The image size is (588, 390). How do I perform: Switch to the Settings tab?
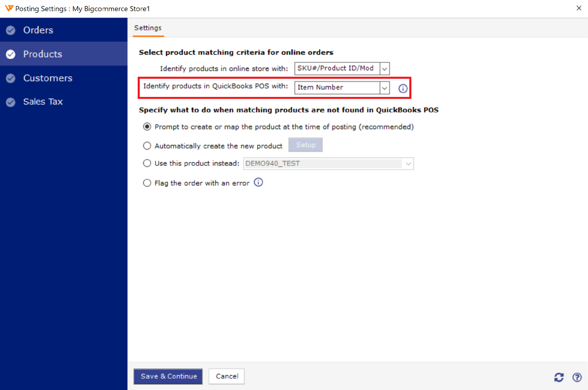click(148, 28)
